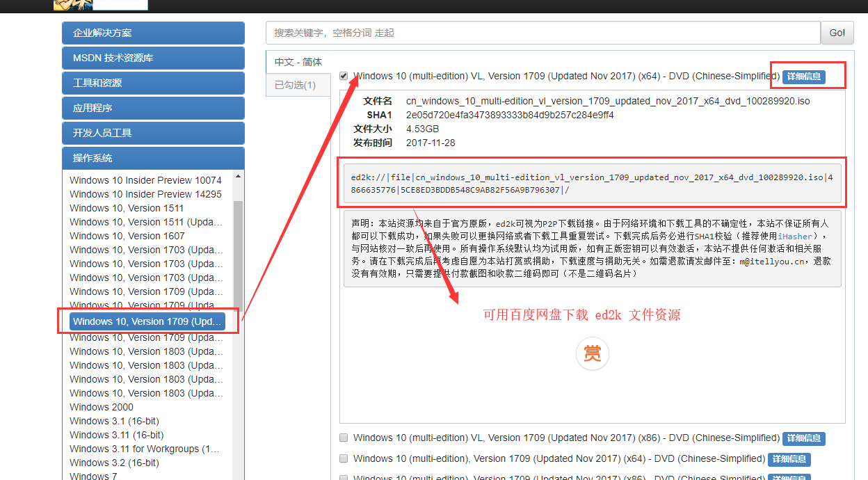Select Windows 3.11 for Workgroups
The height and width of the screenshot is (480, 868).
pos(144,449)
